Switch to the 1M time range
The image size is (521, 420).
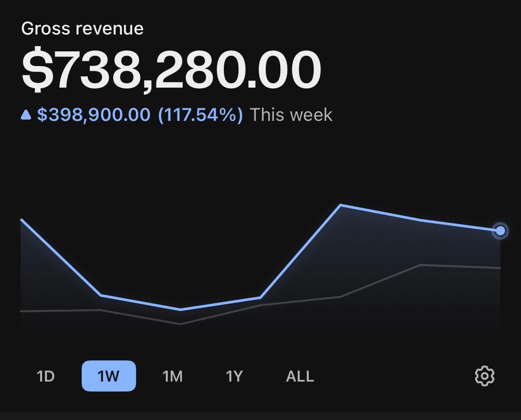click(172, 376)
